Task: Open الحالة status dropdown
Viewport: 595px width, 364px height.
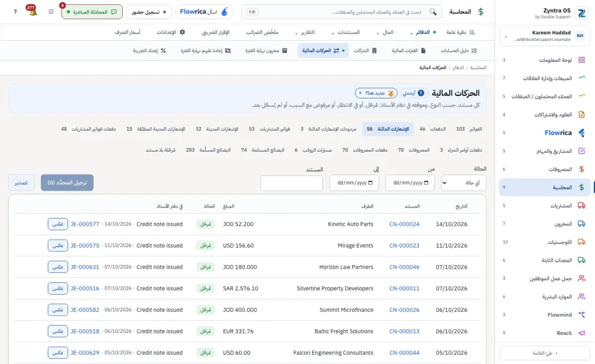Action: click(x=464, y=183)
